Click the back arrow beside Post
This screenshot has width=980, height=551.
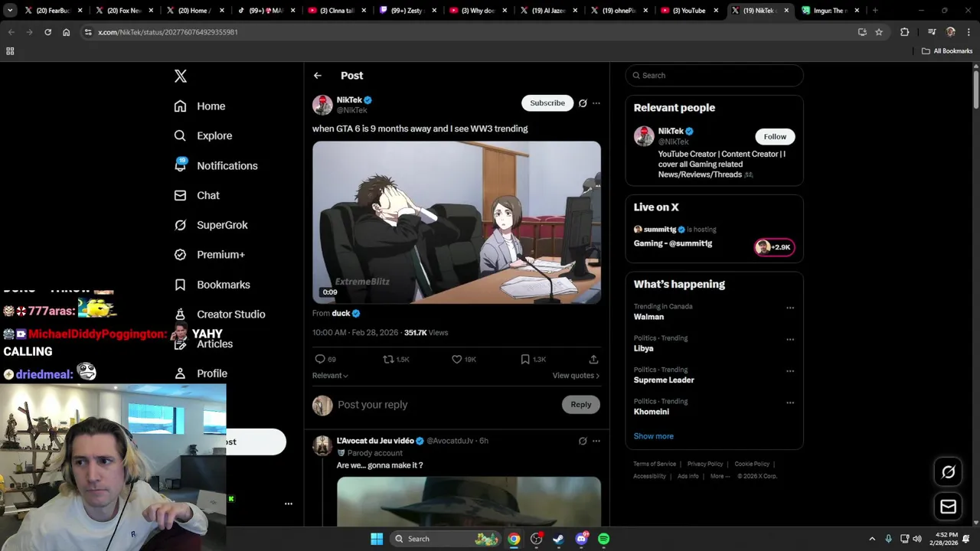click(x=318, y=76)
